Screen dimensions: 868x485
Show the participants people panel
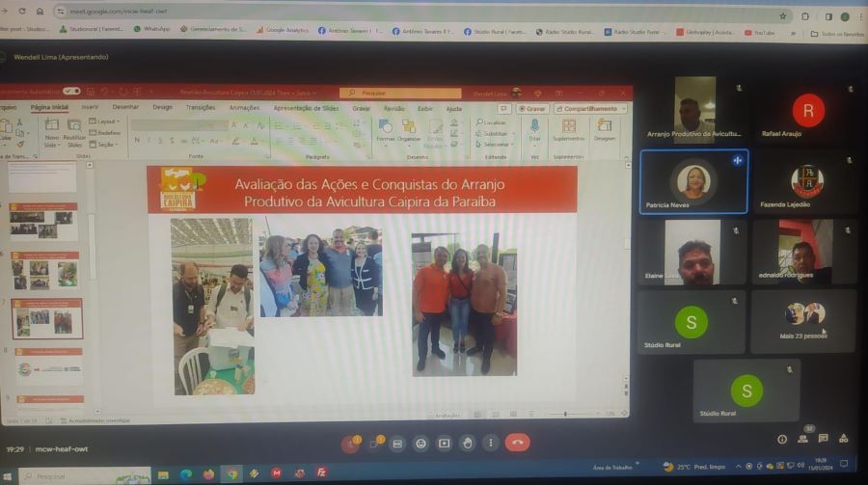coord(802,439)
